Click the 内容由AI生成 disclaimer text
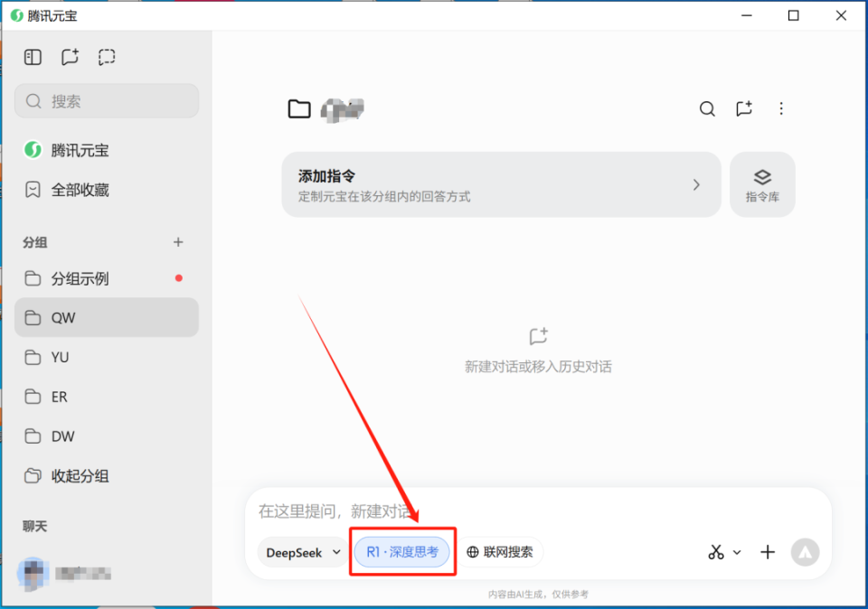This screenshot has width=868, height=609. click(538, 594)
